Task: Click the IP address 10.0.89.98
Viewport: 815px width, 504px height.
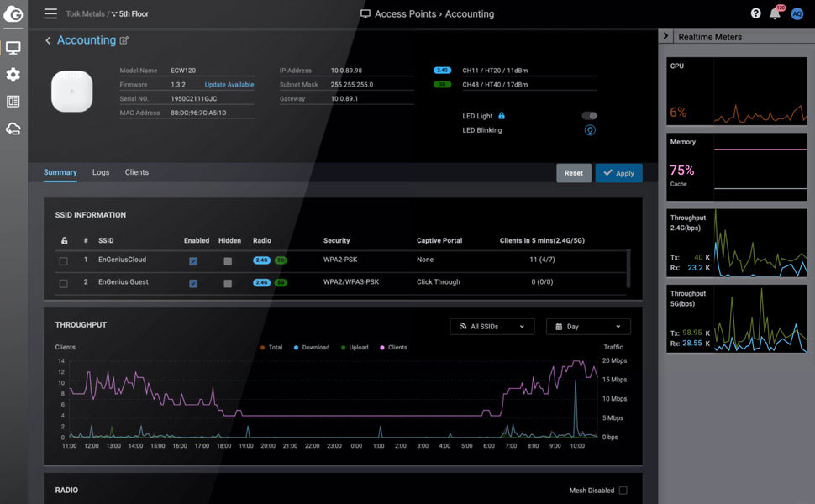Action: click(x=346, y=71)
